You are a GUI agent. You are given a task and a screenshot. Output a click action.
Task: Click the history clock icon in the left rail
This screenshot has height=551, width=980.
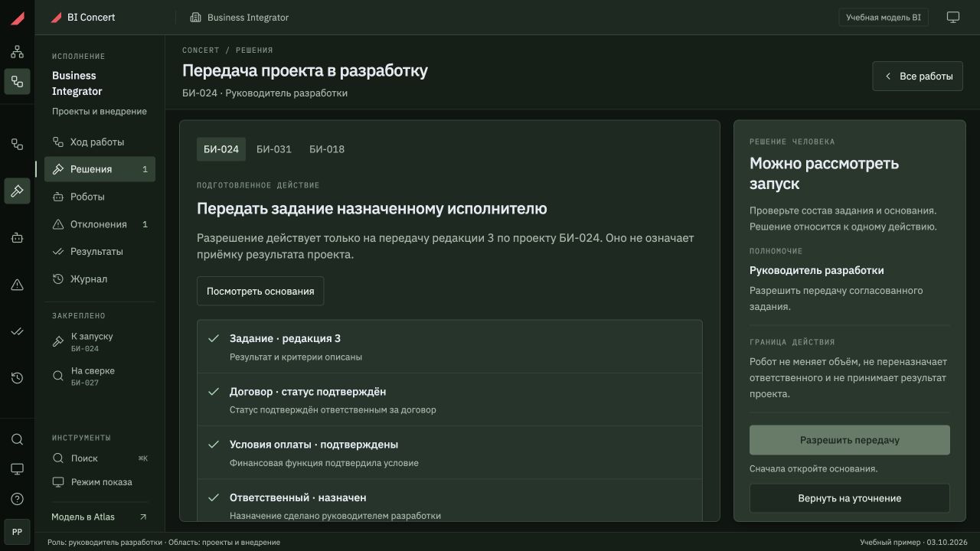(17, 378)
